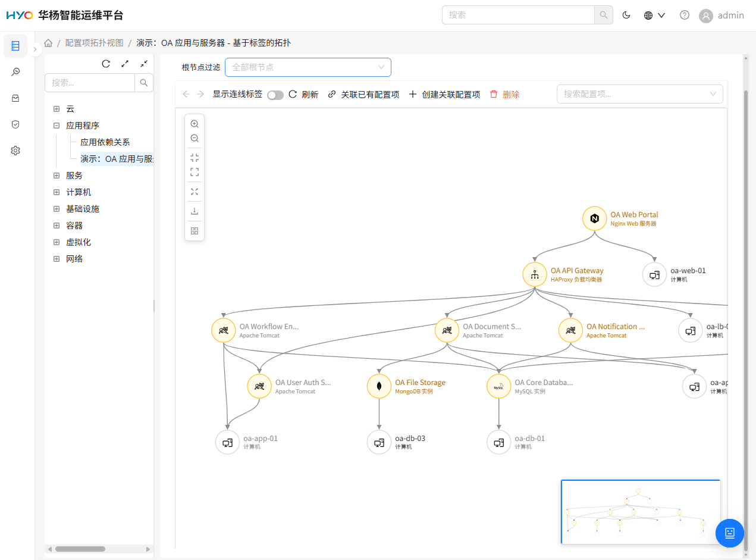The width and height of the screenshot is (756, 560).
Task: Select the oa-db-01 computer node
Action: pyautogui.click(x=499, y=442)
